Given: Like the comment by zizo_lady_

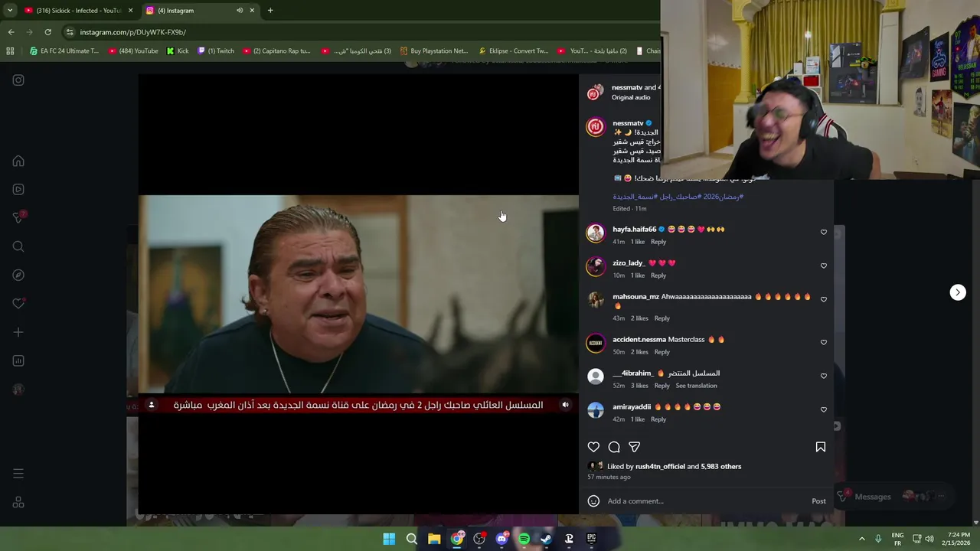Looking at the screenshot, I should 824,266.
